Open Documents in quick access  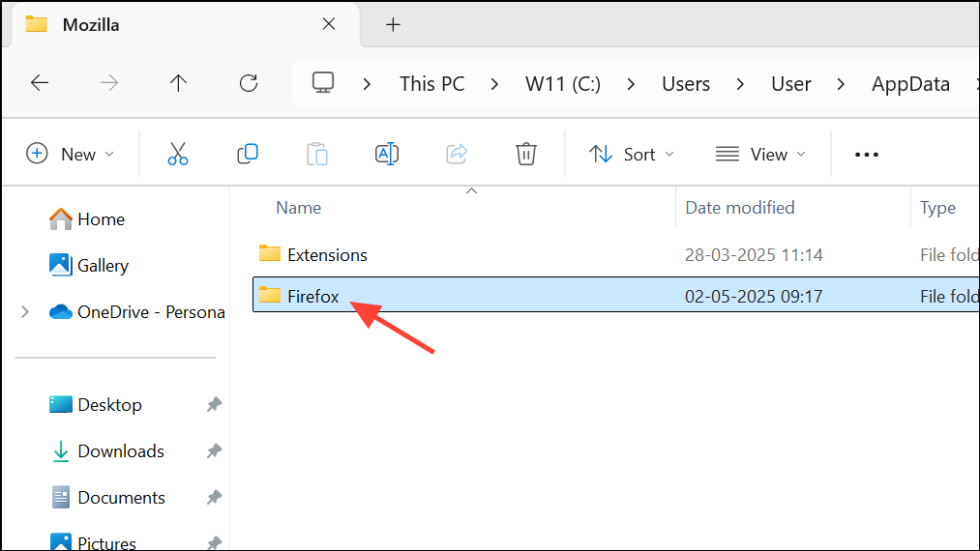(122, 498)
